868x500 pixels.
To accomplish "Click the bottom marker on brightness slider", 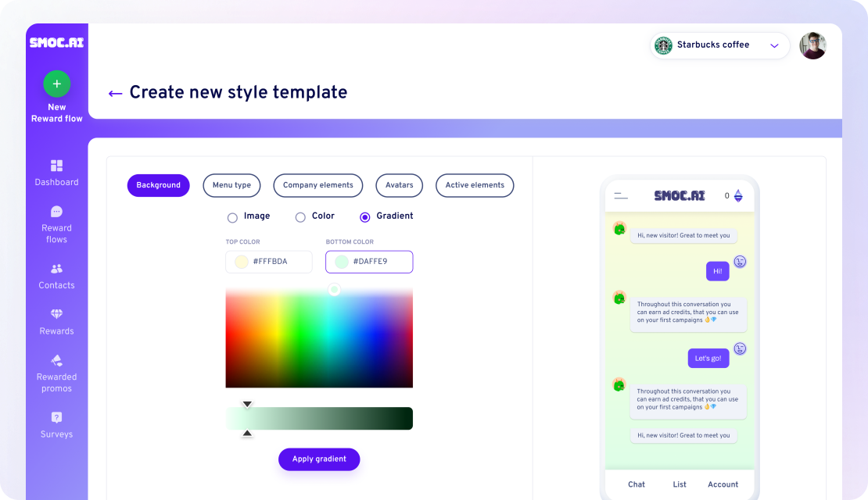I will pos(247,434).
